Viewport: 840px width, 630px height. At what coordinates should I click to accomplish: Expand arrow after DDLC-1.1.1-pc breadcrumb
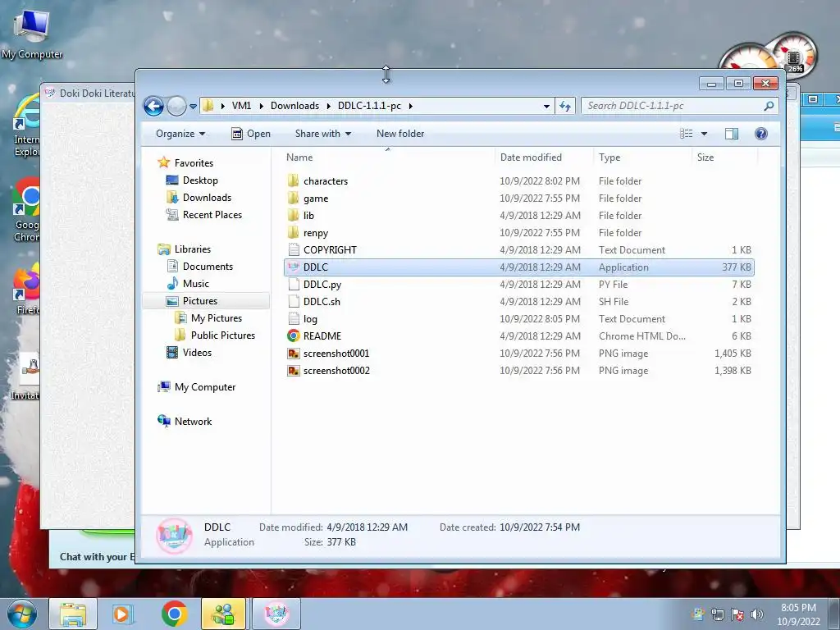pos(411,106)
